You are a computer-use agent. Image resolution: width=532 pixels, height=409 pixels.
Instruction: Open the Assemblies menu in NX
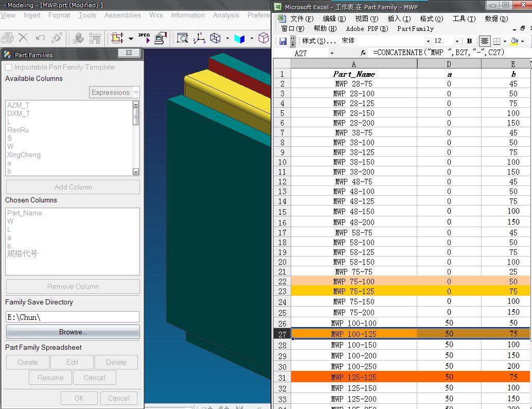(122, 15)
